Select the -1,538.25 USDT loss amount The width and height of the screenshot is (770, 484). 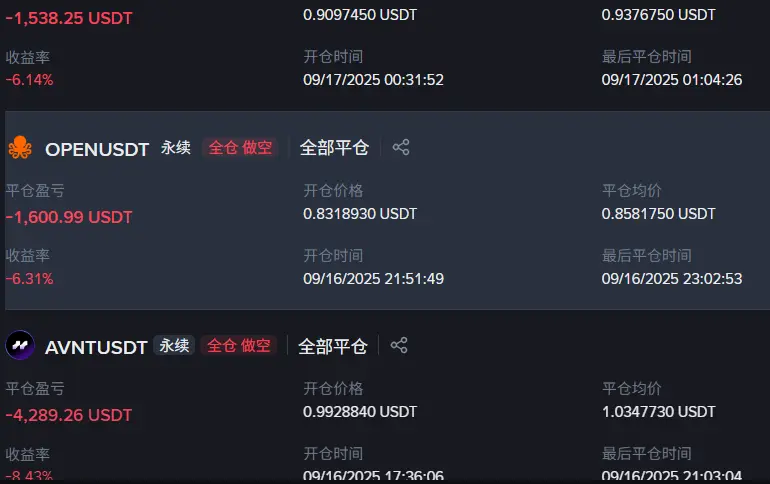click(x=69, y=18)
